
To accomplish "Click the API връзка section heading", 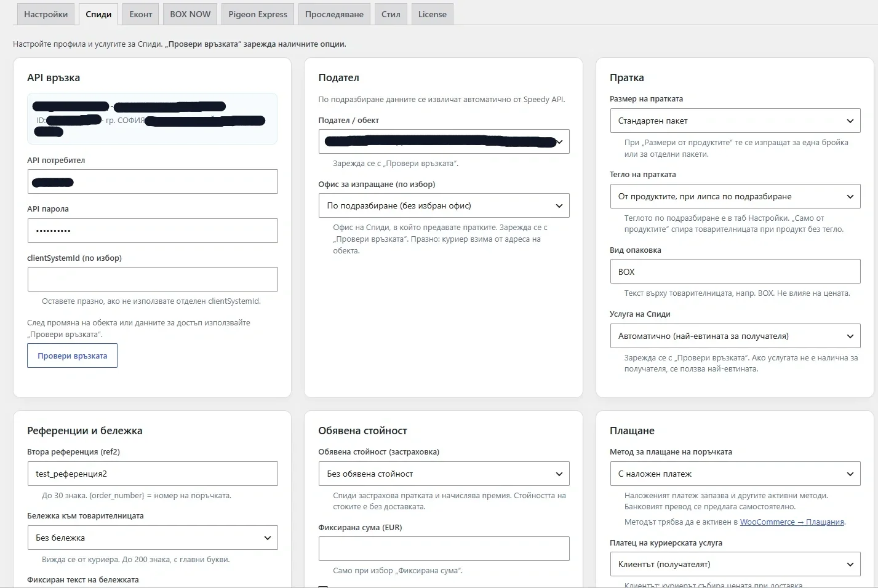I will (x=54, y=77).
